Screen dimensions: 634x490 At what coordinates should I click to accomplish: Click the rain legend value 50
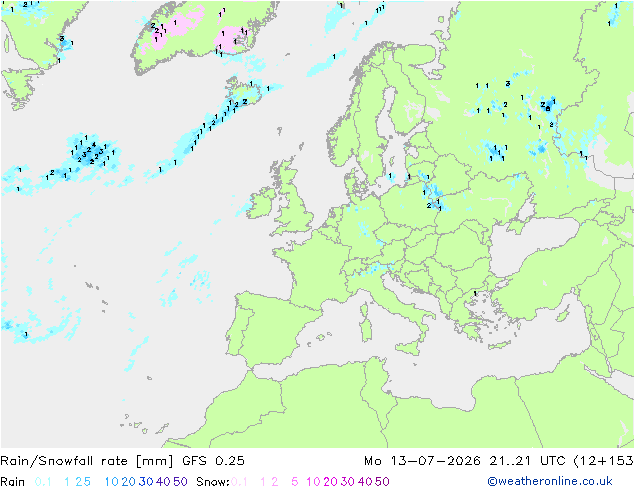point(180,482)
